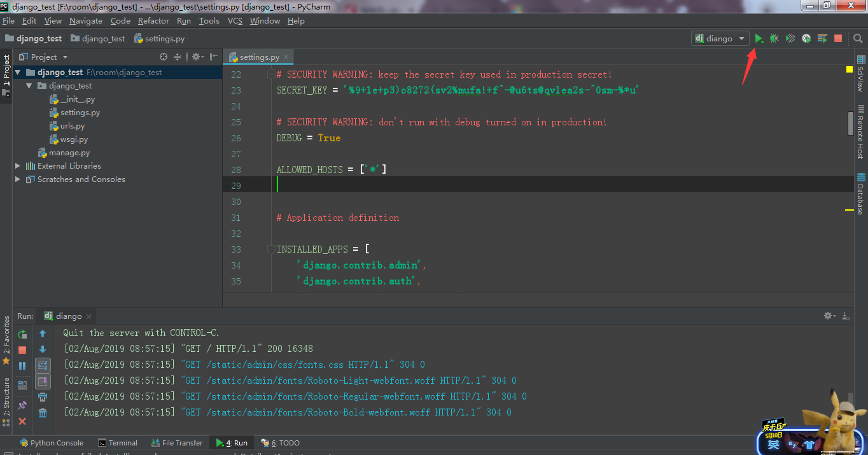Open Search Everywhere magnifier icon
The image size is (868, 455).
click(858, 38)
